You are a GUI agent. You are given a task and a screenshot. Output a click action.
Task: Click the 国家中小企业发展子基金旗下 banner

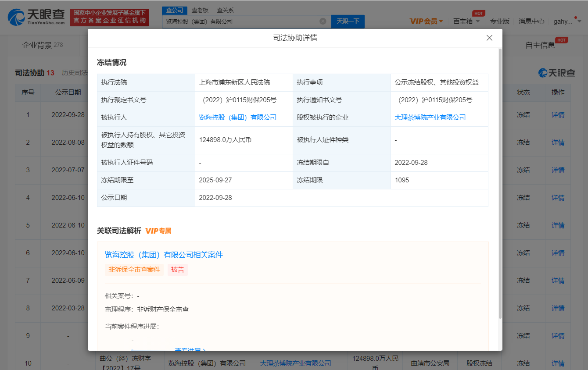pyautogui.click(x=109, y=17)
